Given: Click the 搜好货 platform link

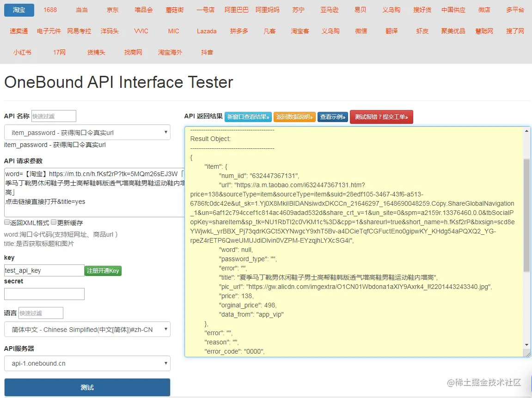Looking at the screenshot, I should pyautogui.click(x=422, y=10).
